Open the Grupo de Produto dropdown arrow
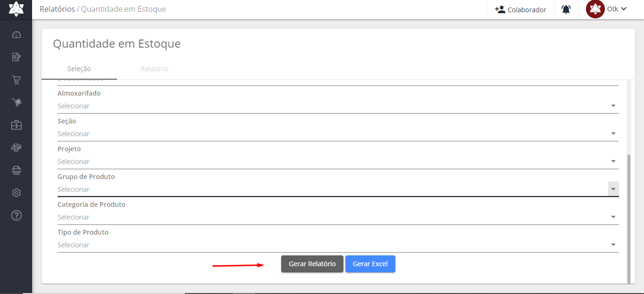Image resolution: width=644 pixels, height=294 pixels. [x=613, y=189]
